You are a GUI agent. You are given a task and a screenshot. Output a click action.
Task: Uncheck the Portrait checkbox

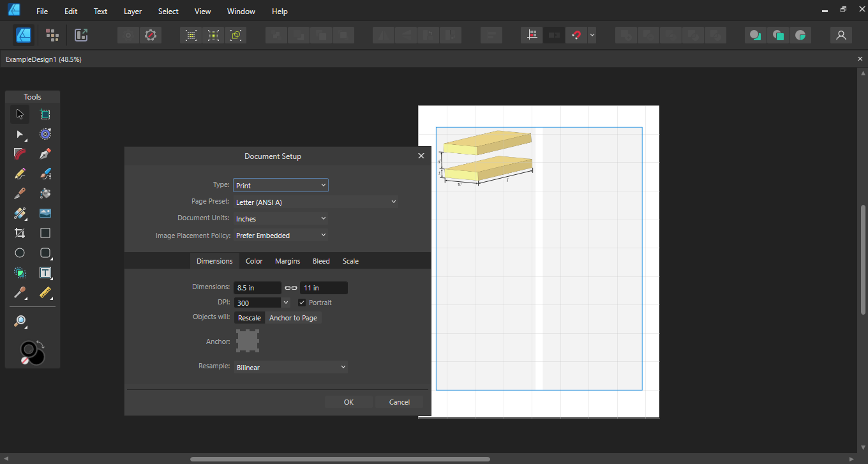[x=303, y=303]
